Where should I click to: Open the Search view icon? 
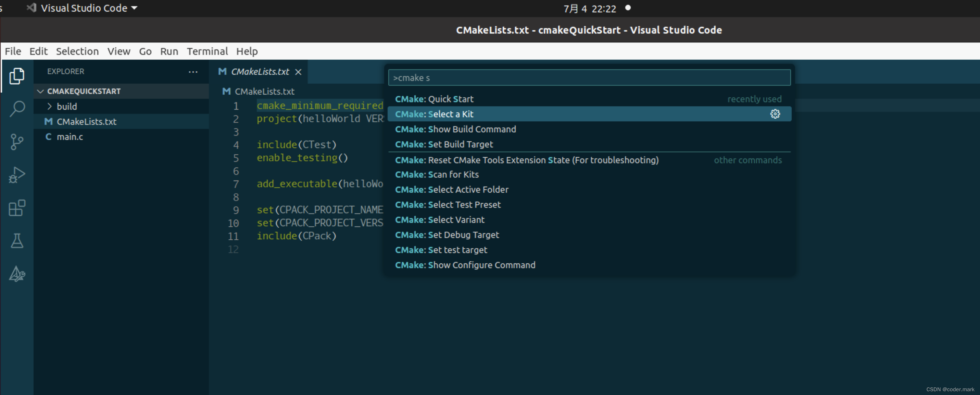(17, 109)
